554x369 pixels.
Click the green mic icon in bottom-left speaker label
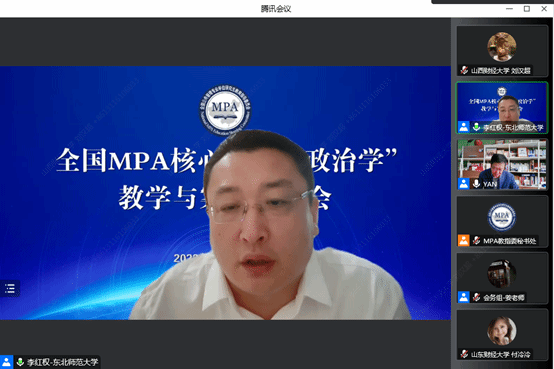[x=20, y=362]
